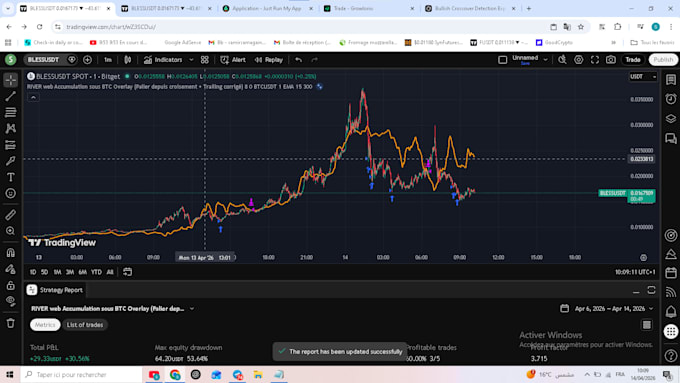The image size is (680, 383).
Task: Change the 1m chart interval
Action: (x=108, y=60)
